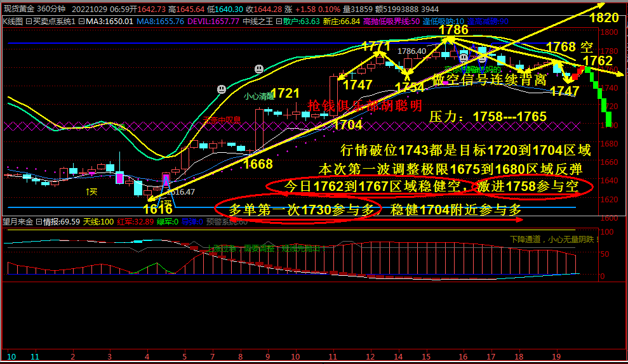Select the 望月来金 sub-chart title
The height and width of the screenshot is (364, 628).
coord(18,221)
